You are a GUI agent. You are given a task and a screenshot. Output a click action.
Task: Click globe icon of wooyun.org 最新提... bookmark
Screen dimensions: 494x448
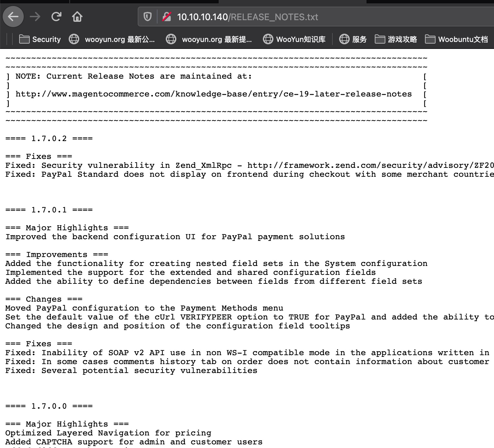[171, 39]
